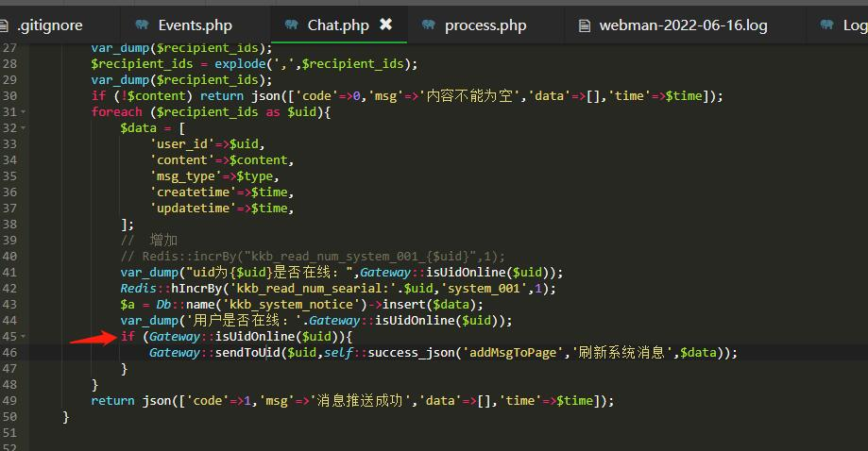Click the PHP elephant icon on Chat.php tab
This screenshot has height=451, width=868.
tap(292, 25)
